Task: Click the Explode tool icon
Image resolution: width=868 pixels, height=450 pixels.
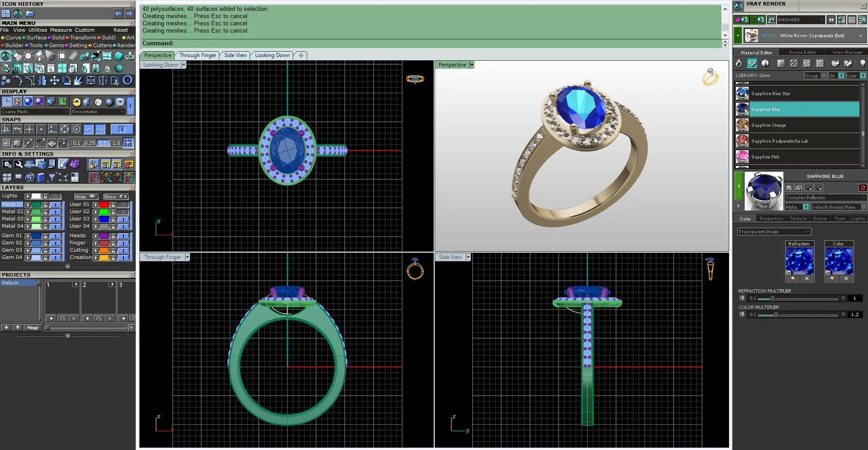Action: [78, 81]
